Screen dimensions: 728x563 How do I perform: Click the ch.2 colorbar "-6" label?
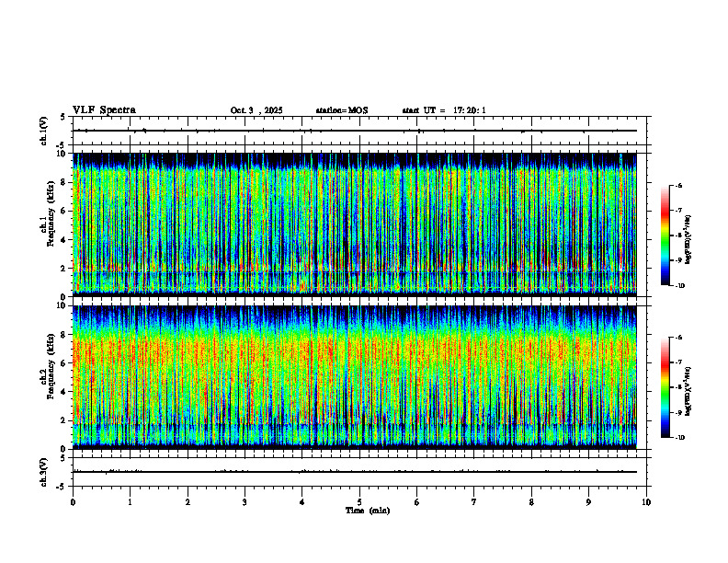678,338
